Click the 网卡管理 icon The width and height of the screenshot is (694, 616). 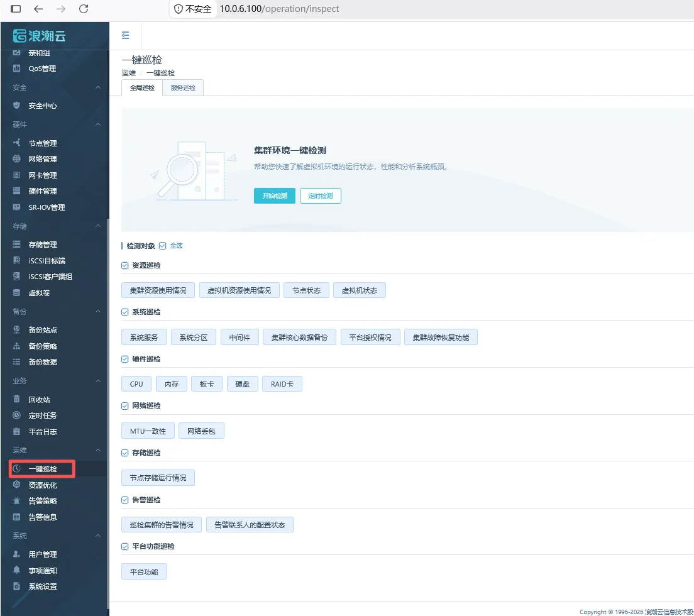point(16,175)
